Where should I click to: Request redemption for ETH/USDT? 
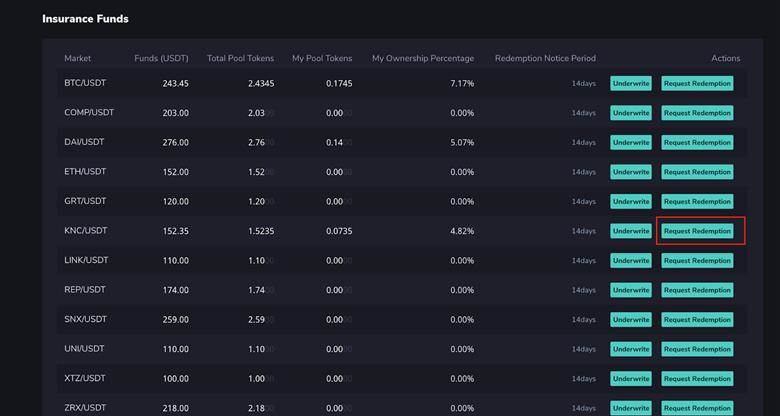click(x=697, y=172)
